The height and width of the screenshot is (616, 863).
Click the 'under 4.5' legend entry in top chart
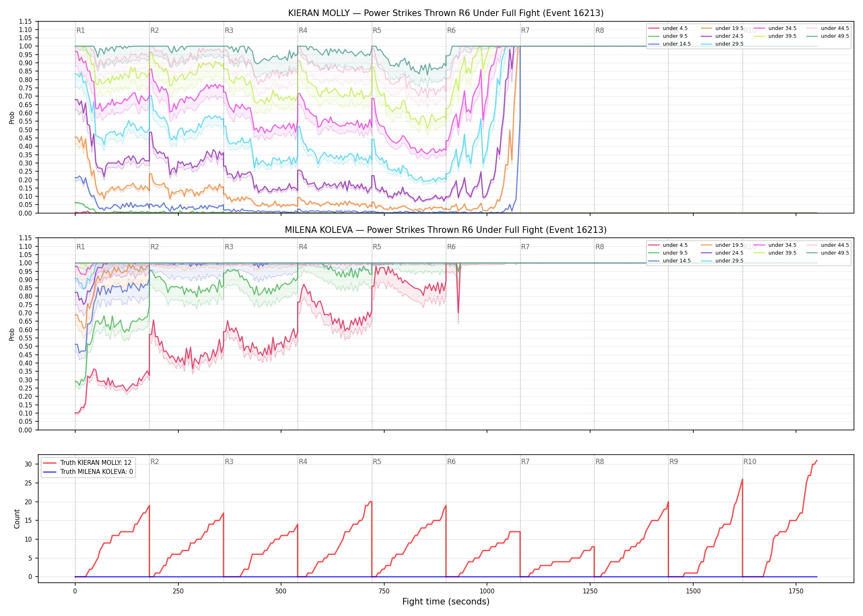[x=668, y=28]
